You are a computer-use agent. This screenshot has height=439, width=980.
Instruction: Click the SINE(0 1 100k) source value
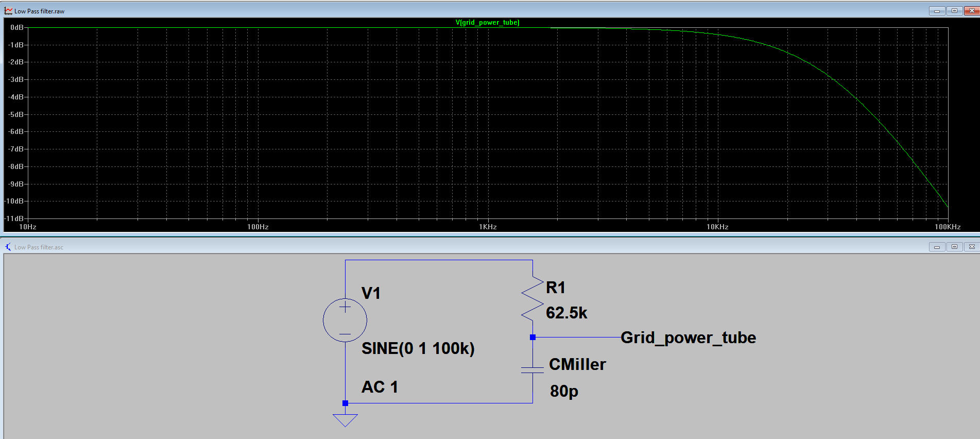418,348
